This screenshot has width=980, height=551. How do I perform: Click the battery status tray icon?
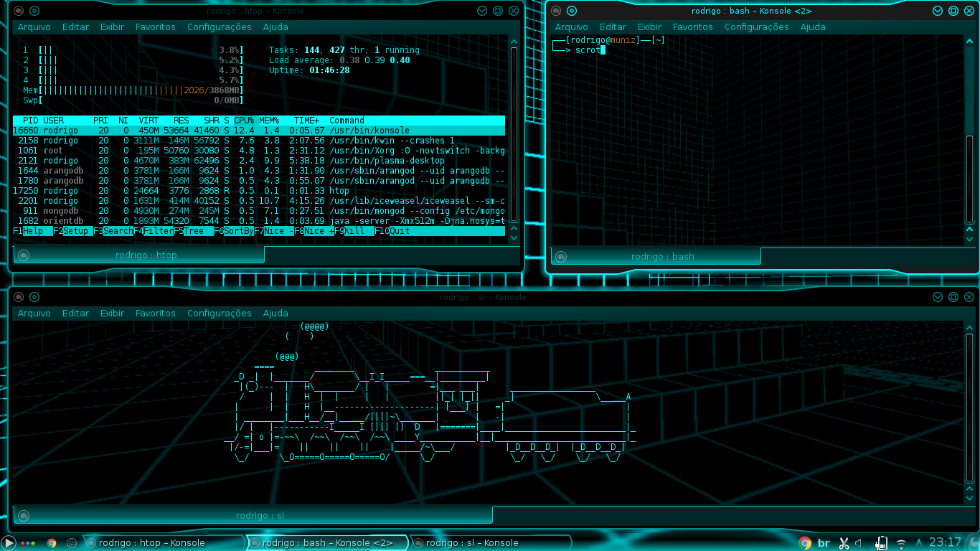tap(880, 543)
